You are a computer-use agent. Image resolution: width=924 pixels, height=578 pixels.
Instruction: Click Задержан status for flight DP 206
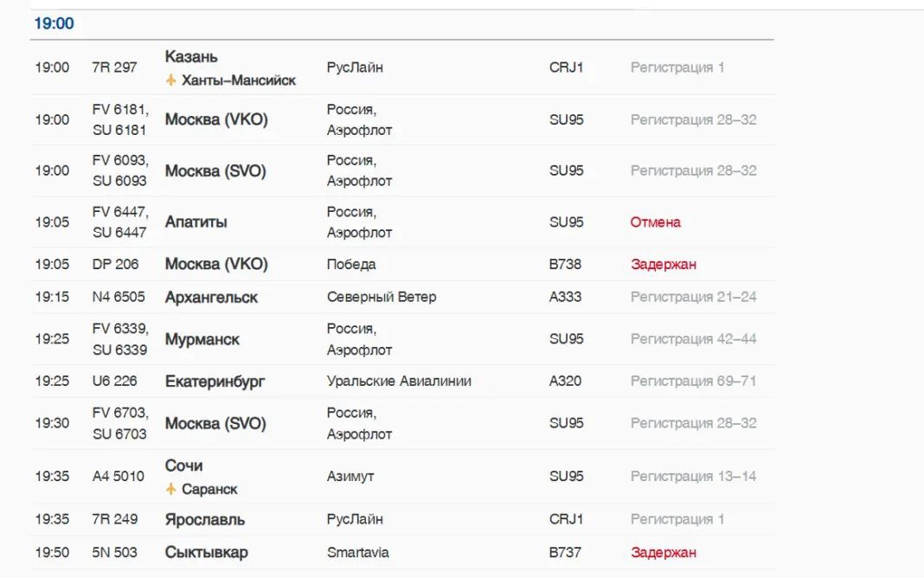point(664,265)
